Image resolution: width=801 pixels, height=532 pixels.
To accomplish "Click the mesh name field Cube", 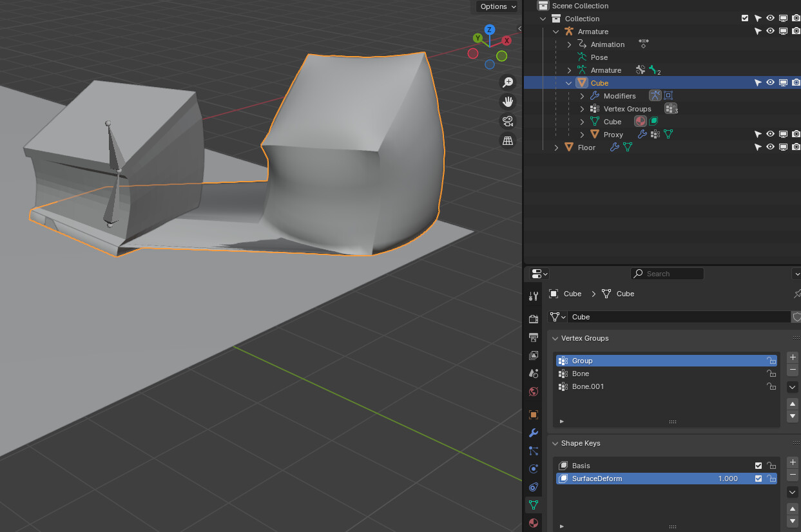I will pos(680,317).
